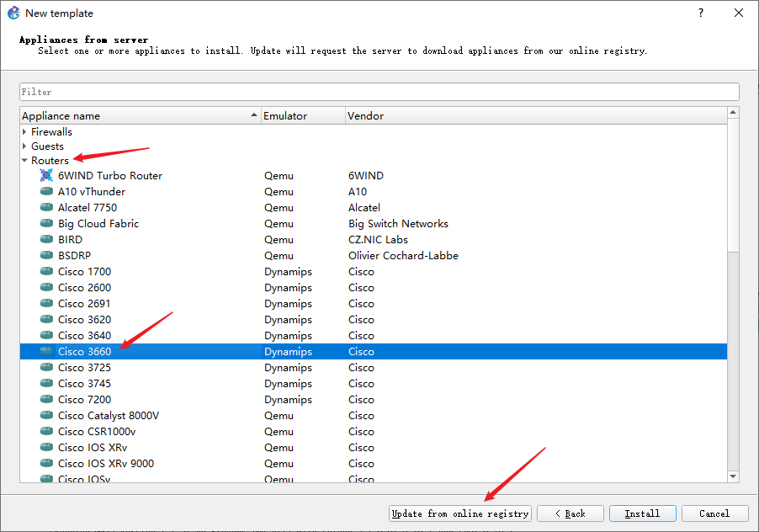Select the Cisco Catalyst 8000V entry
The width and height of the screenshot is (759, 532).
(x=109, y=415)
